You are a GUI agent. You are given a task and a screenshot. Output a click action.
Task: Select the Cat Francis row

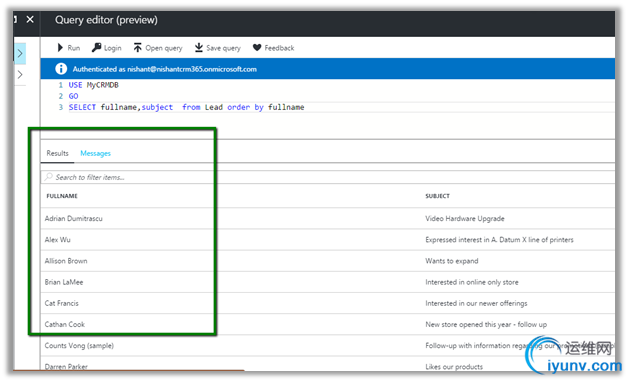click(x=328, y=303)
